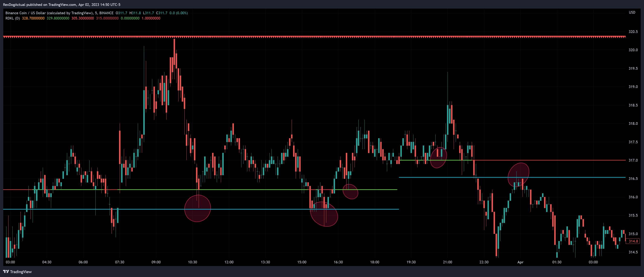Click the 07:30 time axis label
Image resolution: width=644 pixels, height=277 pixels.
click(119, 262)
